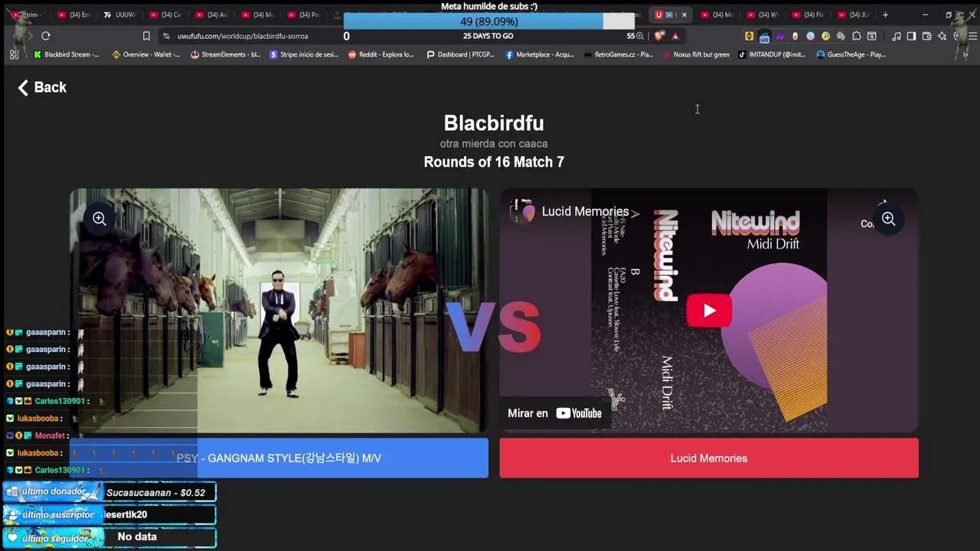Screen dimensions: 980x551
Task: Open the Leo AI sparkle icon
Action: [x=942, y=36]
